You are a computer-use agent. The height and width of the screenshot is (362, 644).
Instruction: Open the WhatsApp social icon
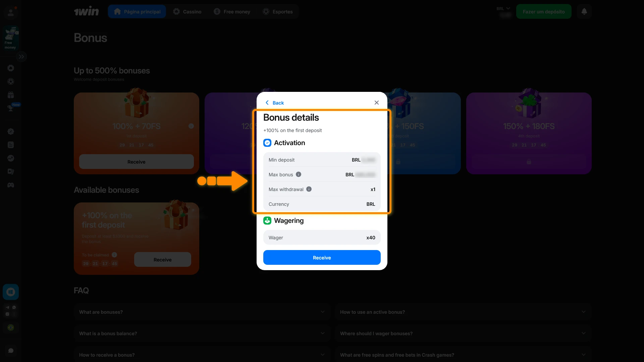click(x=14, y=307)
